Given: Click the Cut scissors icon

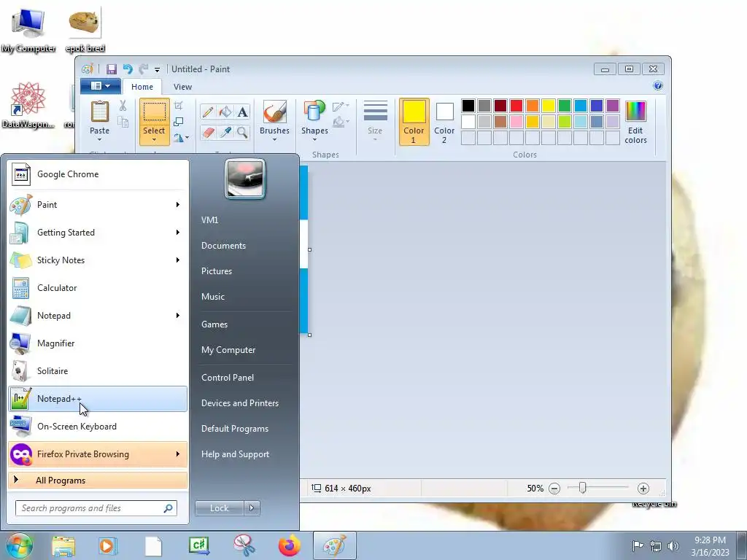Looking at the screenshot, I should pos(123,106).
